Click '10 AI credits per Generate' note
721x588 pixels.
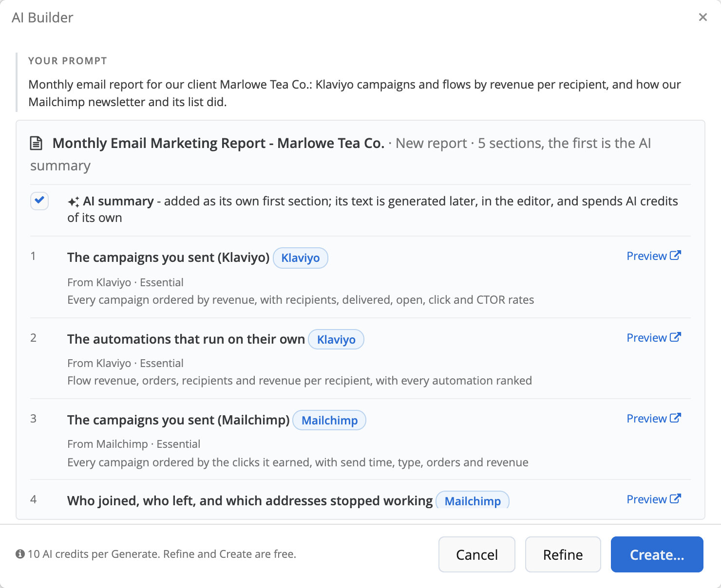(x=162, y=554)
